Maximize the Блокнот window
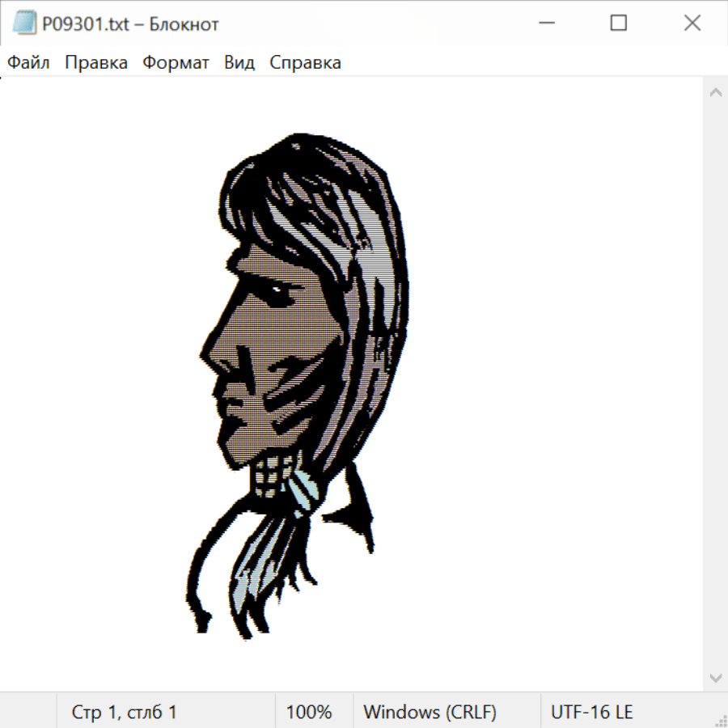Image resolution: width=728 pixels, height=728 pixels. coord(618,23)
